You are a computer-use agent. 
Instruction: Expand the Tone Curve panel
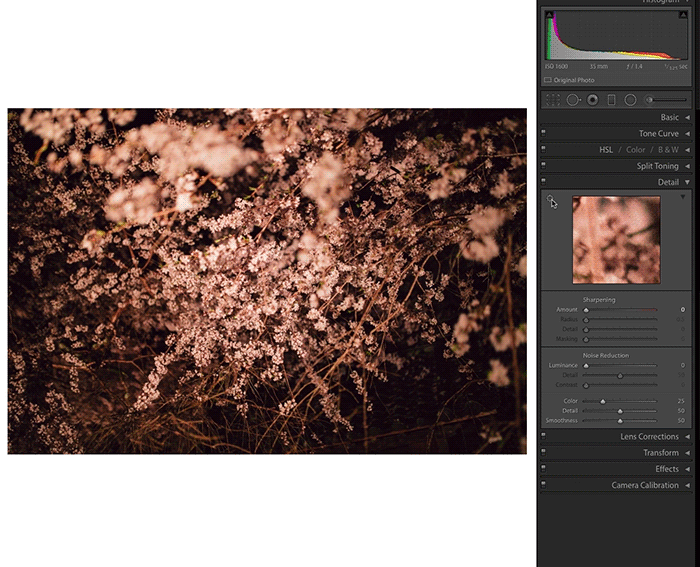point(688,133)
